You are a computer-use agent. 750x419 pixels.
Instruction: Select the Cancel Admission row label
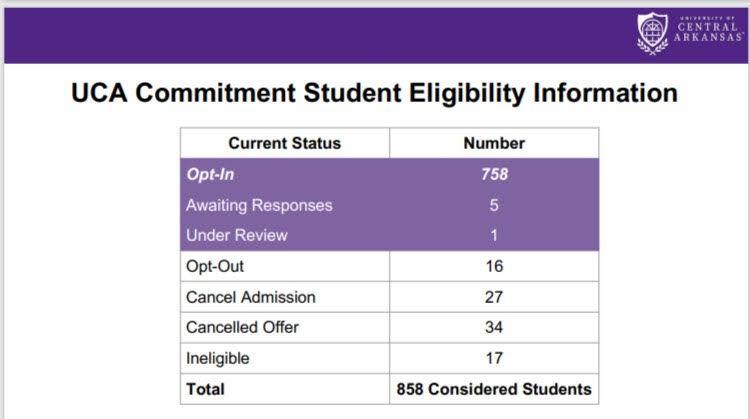click(251, 297)
